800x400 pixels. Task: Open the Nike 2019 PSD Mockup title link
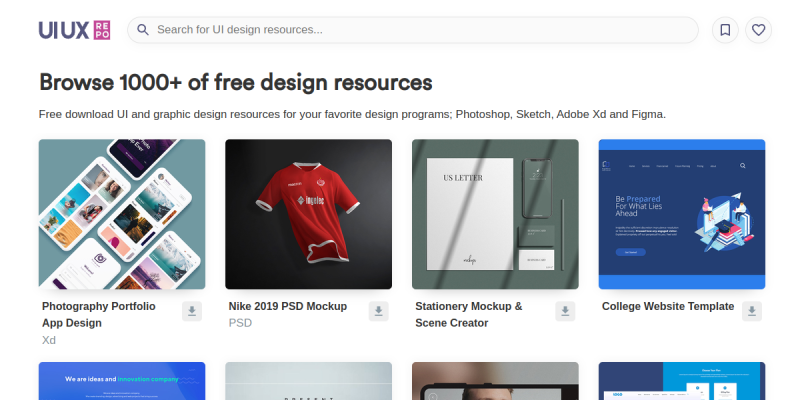pos(288,307)
